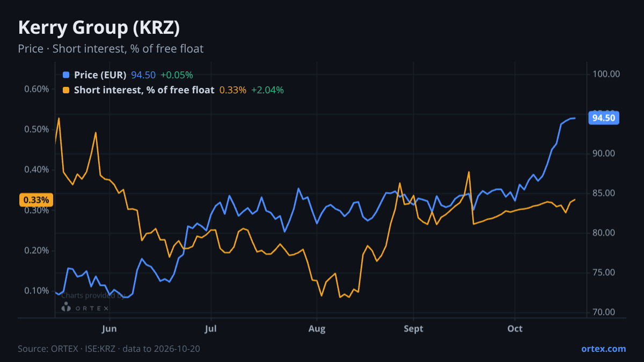Click the 0.40% left axis label

(36, 169)
